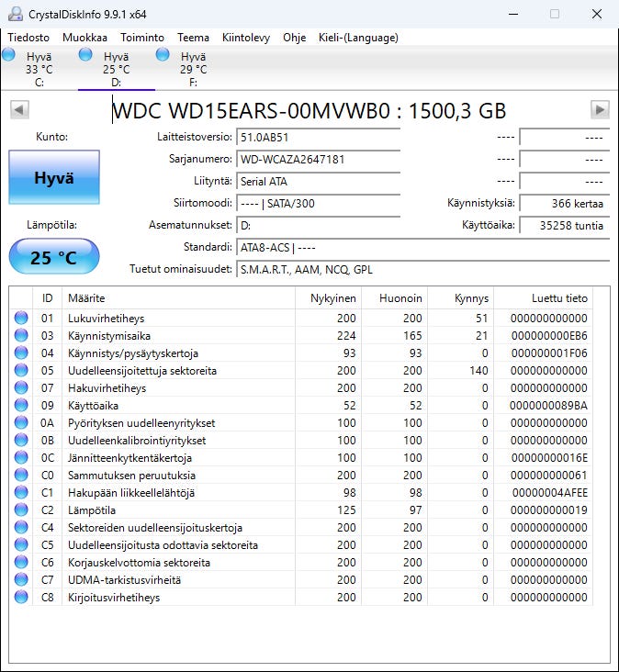Image resolution: width=619 pixels, height=672 pixels.
Task: Switch to the D: drive tab
Action: click(116, 69)
